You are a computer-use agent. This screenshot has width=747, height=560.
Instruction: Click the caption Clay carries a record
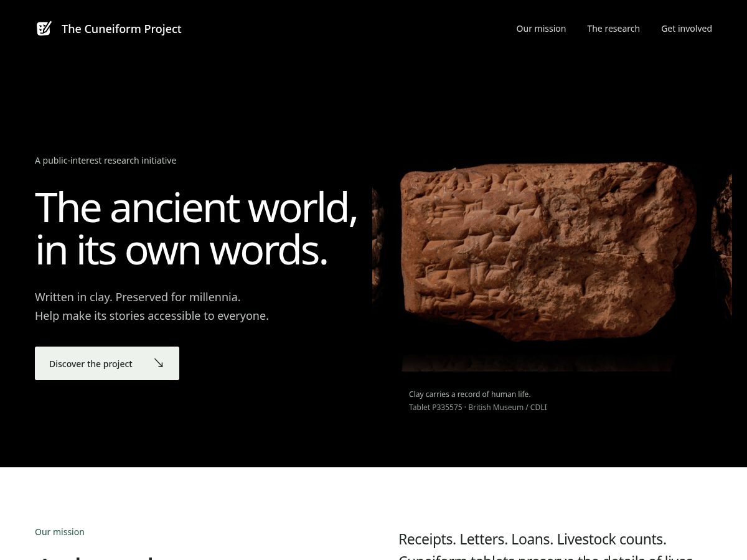pyautogui.click(x=469, y=394)
